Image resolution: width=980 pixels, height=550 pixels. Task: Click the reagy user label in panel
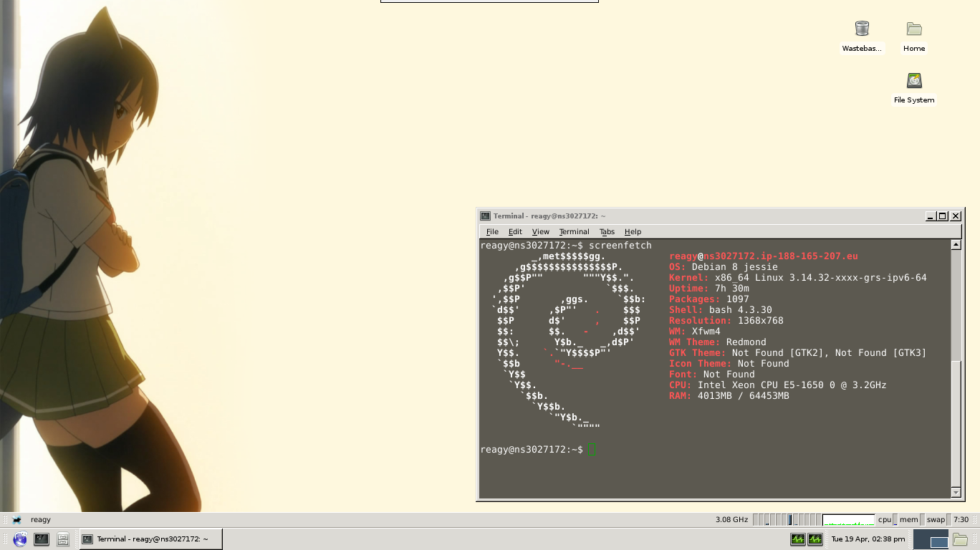41,520
